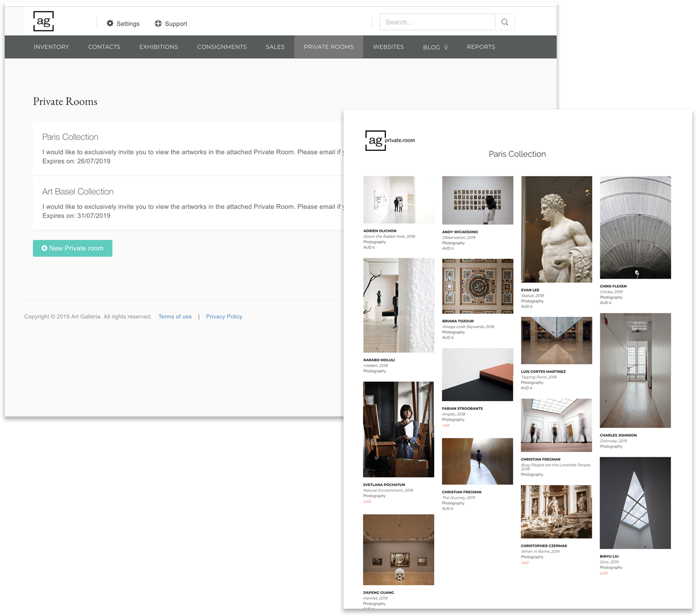Open the Statue artwork by Evan Lee
697x616 pixels.
tap(556, 230)
